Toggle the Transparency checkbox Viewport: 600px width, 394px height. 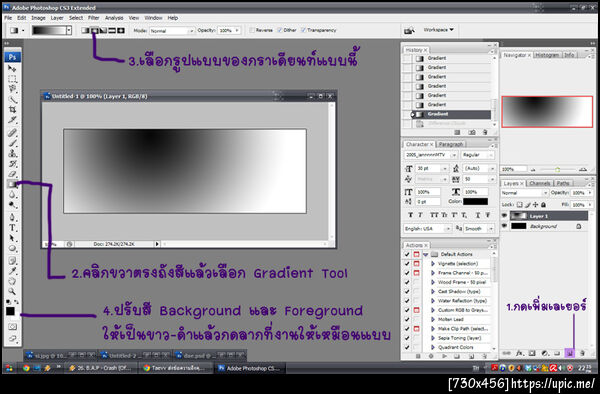(303, 30)
